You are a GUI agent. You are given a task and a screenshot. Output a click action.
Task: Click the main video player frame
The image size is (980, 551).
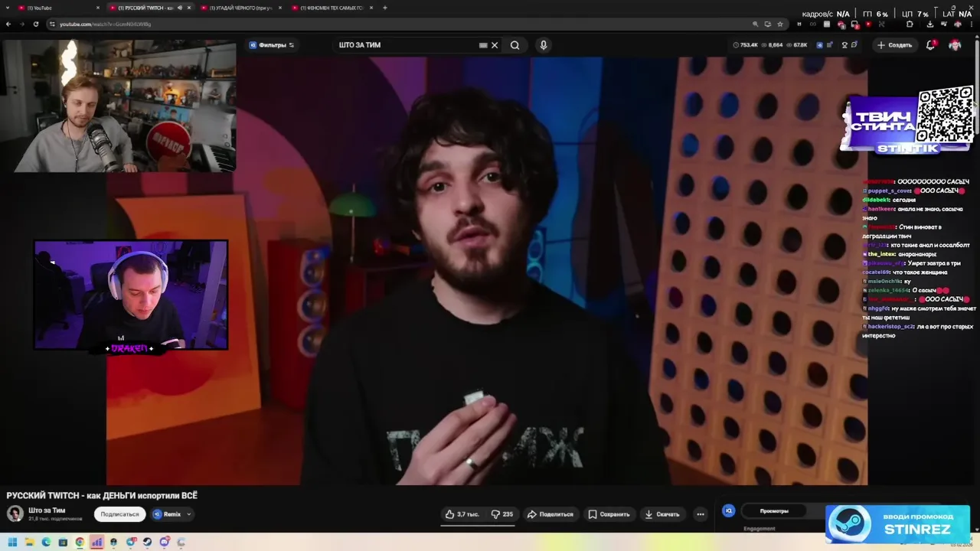487,270
